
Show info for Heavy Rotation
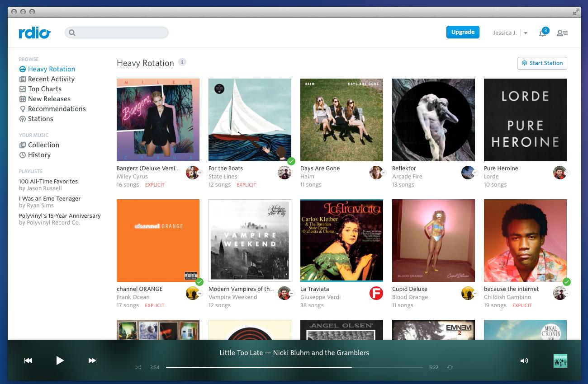[182, 62]
